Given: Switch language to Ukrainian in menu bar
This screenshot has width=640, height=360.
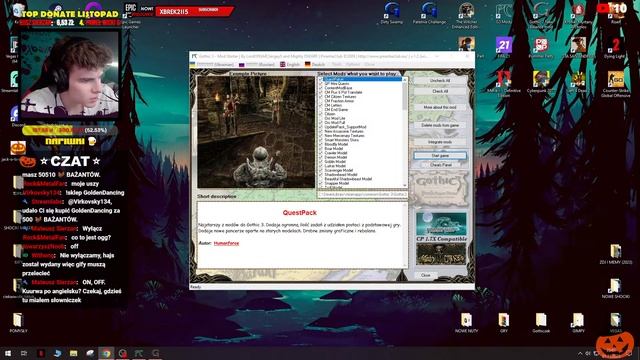Looking at the screenshot, I should pos(212,64).
